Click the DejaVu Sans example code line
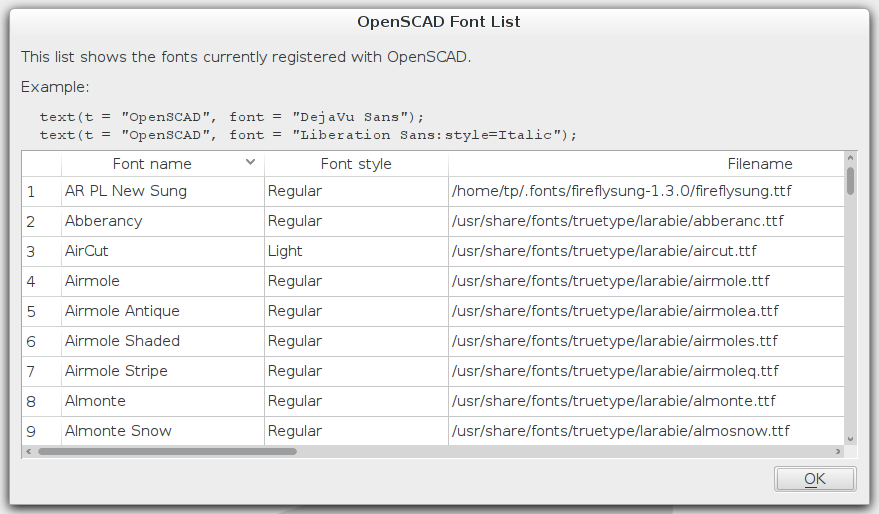 point(232,117)
